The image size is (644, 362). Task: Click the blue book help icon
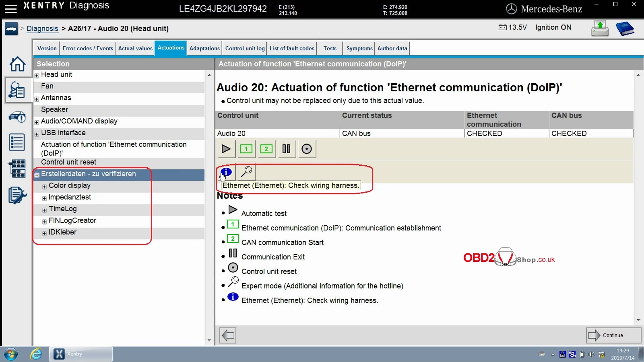pyautogui.click(x=625, y=29)
